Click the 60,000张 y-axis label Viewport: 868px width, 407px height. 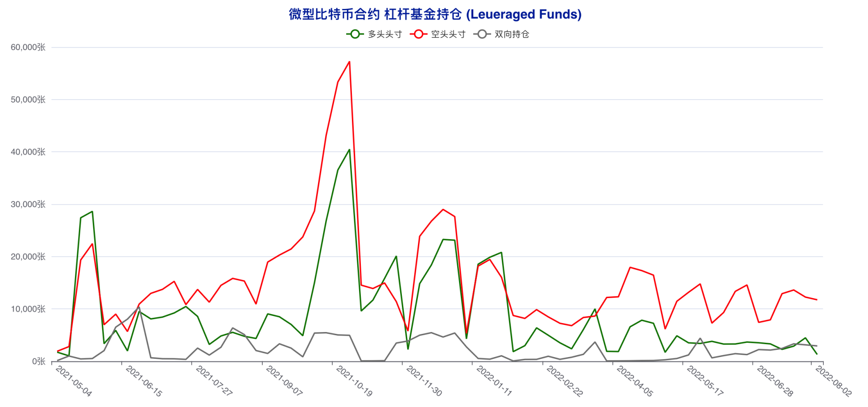28,47
